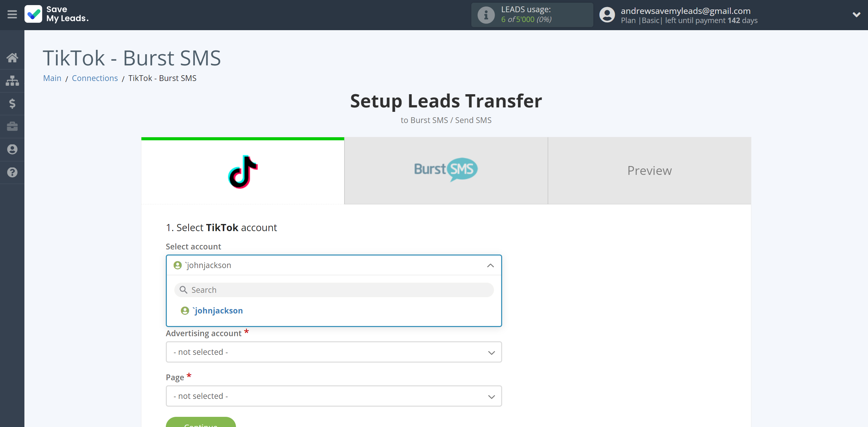The height and width of the screenshot is (427, 868).
Task: Click the Connections breadcrumb link
Action: [x=95, y=77]
